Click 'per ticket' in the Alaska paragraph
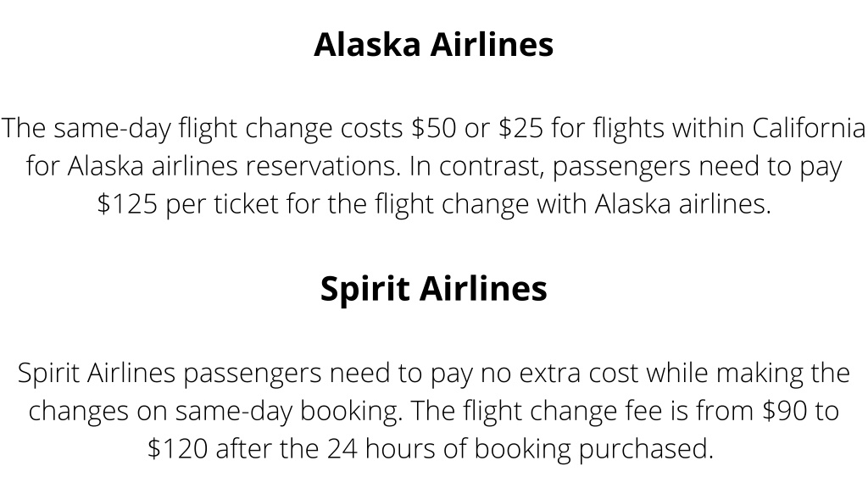868x488 pixels. [222, 203]
